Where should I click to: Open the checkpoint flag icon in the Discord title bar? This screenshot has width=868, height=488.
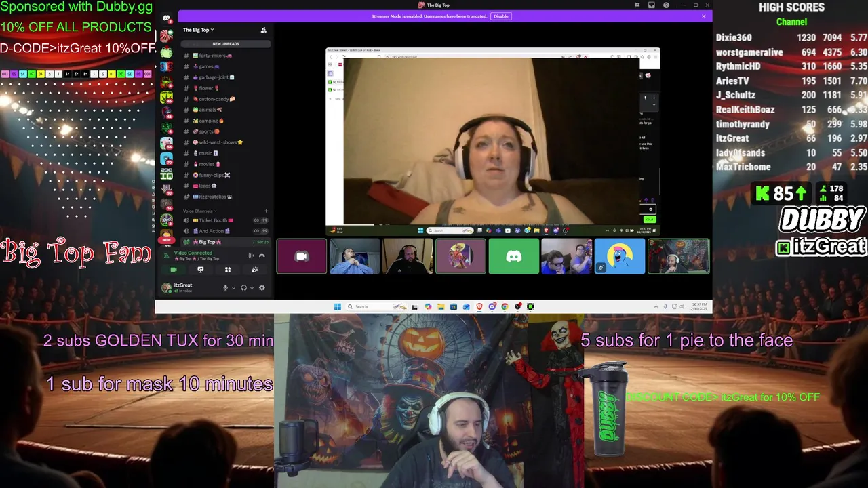[637, 5]
